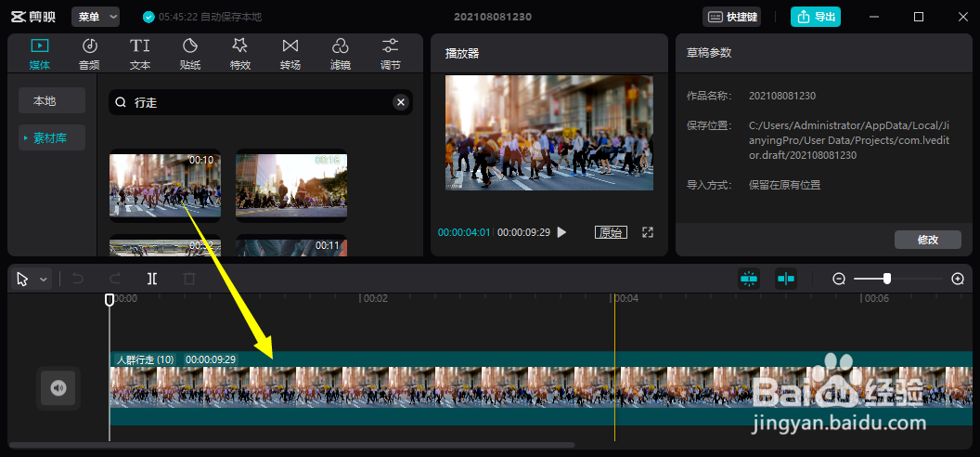This screenshot has height=457, width=980.
Task: Click the timeline zoom slider handle
Action: tap(887, 279)
